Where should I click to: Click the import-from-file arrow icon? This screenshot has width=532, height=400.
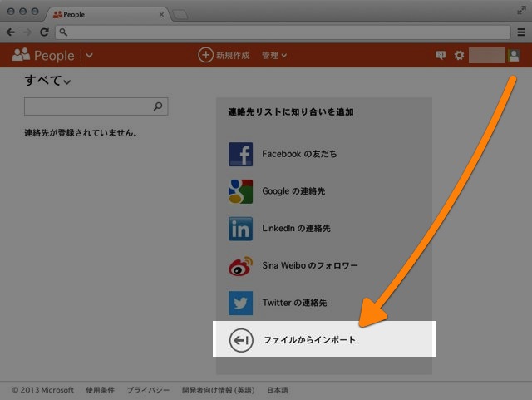point(241,340)
